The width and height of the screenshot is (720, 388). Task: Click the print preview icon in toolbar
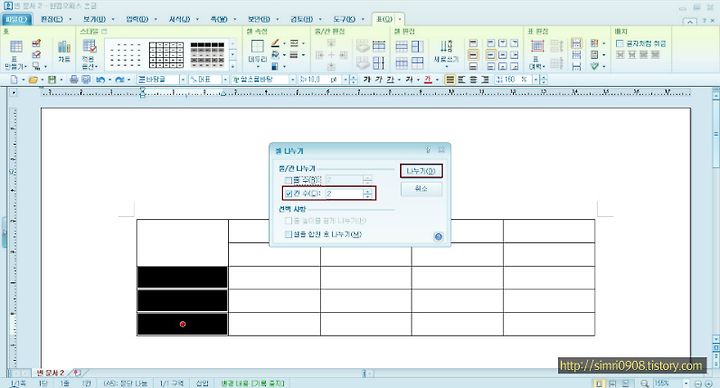click(86, 80)
